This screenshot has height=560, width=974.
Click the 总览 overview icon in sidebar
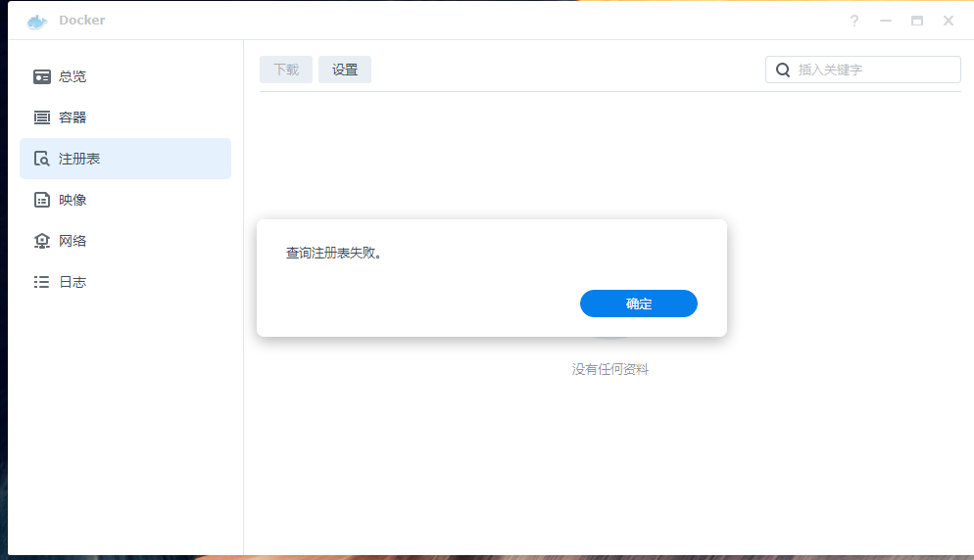[42, 76]
